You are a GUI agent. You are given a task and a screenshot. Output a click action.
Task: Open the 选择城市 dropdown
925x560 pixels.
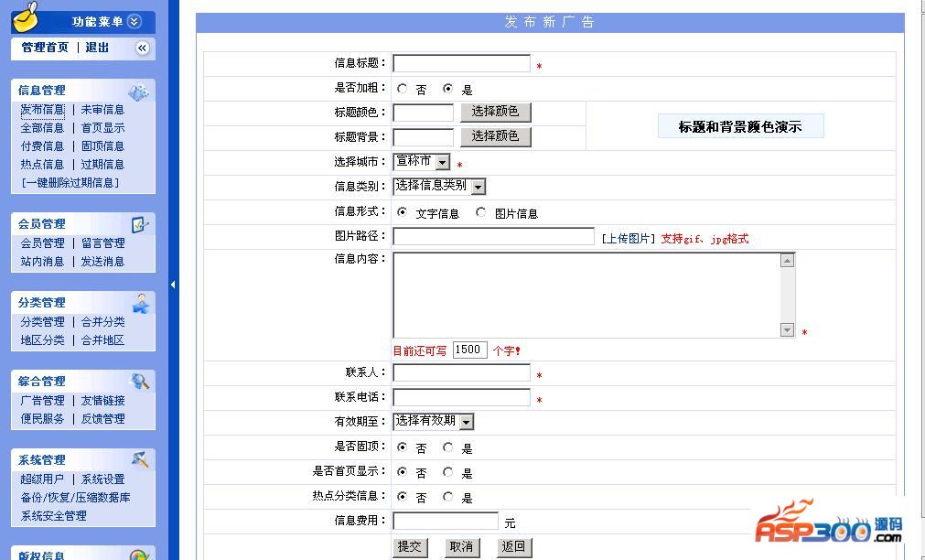point(422,161)
